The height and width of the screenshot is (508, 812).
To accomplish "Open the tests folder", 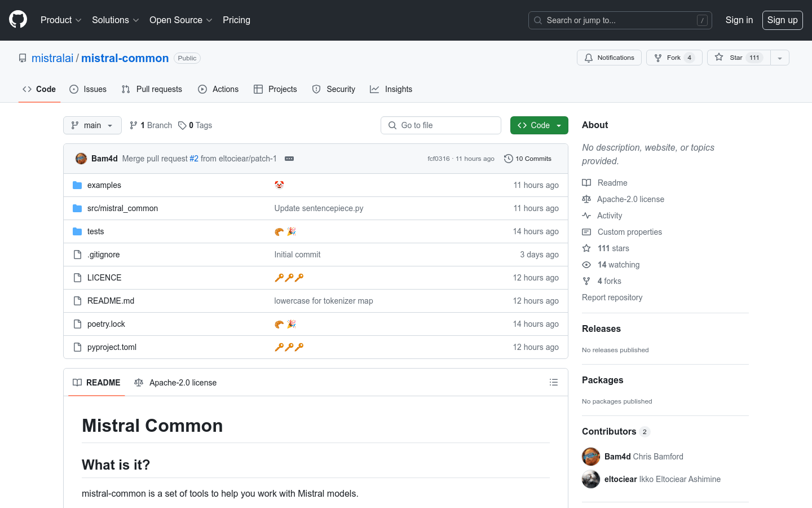I will pyautogui.click(x=95, y=231).
